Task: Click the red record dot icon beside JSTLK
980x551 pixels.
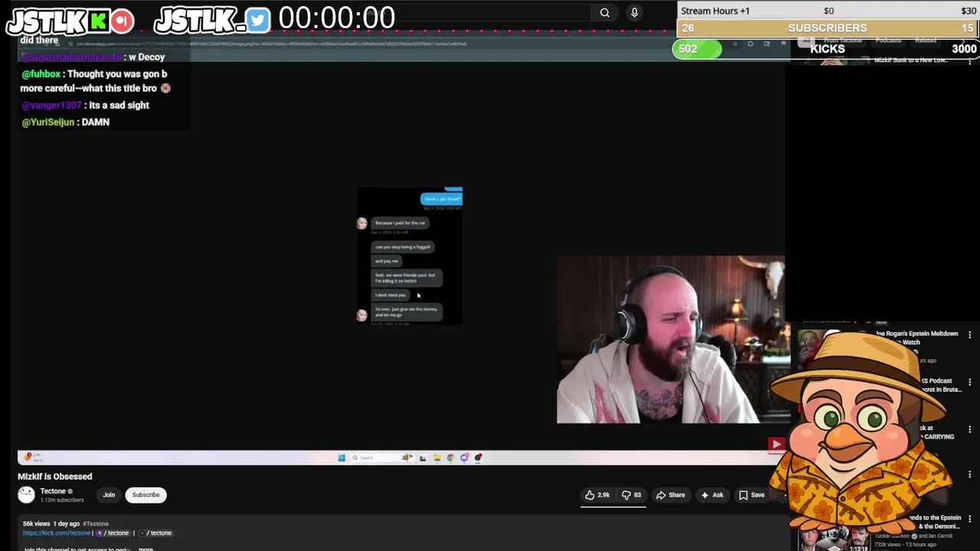Action: [x=122, y=21]
